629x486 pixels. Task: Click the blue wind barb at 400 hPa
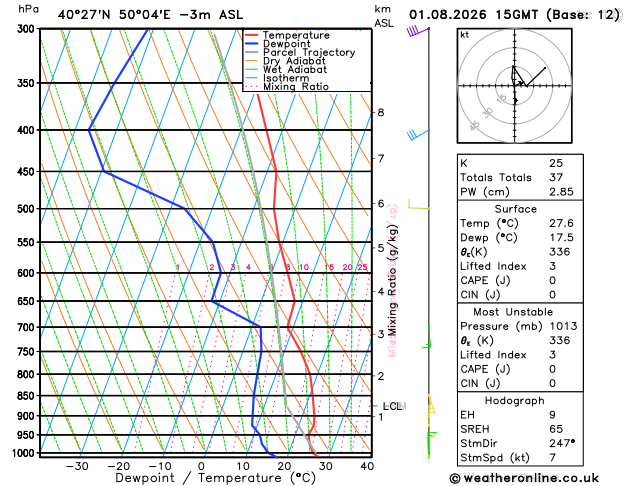418,135
